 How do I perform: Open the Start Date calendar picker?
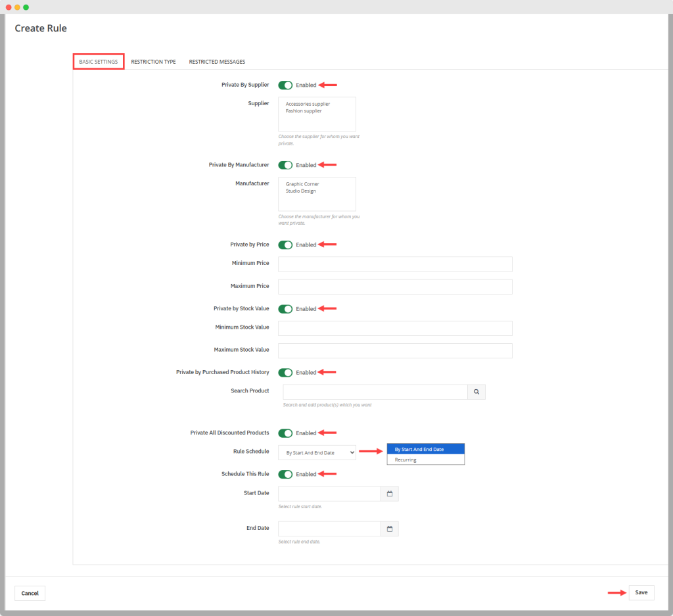[x=390, y=494]
